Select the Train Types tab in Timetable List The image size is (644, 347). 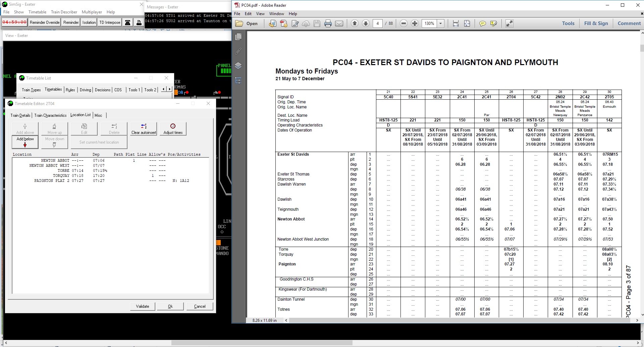coord(31,90)
